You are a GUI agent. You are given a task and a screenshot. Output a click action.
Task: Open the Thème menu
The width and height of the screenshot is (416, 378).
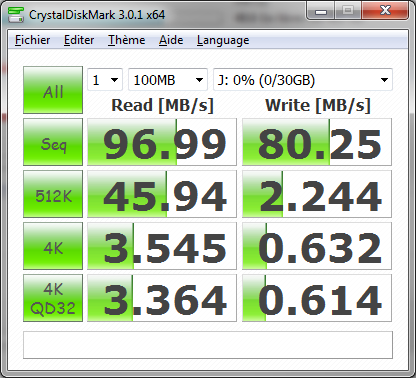126,40
